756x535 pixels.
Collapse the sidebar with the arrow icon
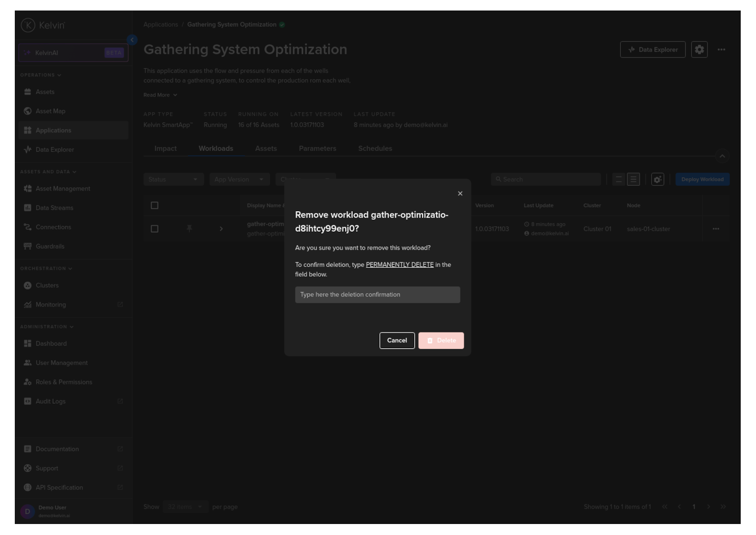(x=132, y=40)
